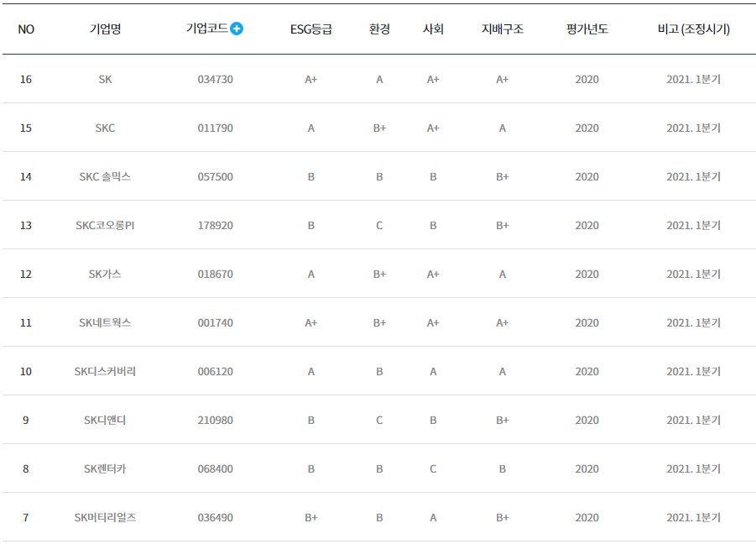Click the 지배구조 column header
This screenshot has width=756, height=544.
(x=503, y=29)
